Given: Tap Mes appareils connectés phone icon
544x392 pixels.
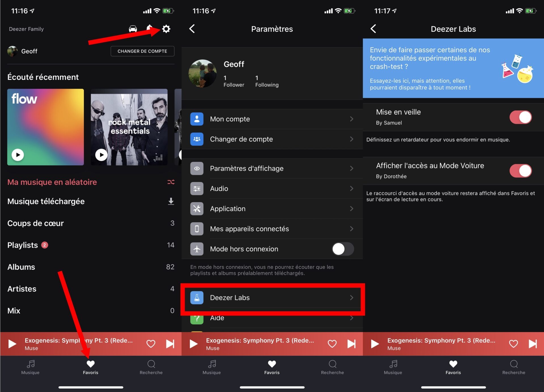Looking at the screenshot, I should pos(197,229).
